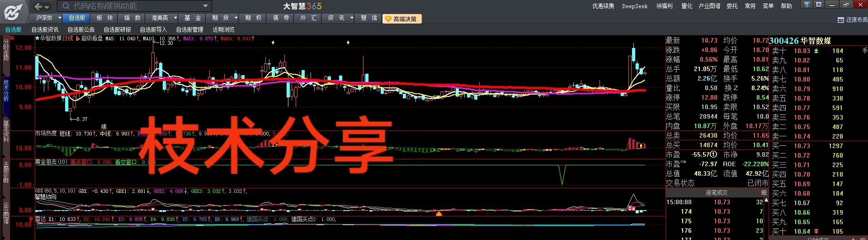Click the 超级看盘 label
The width and height of the screenshot is (868, 240).
click(92, 38)
